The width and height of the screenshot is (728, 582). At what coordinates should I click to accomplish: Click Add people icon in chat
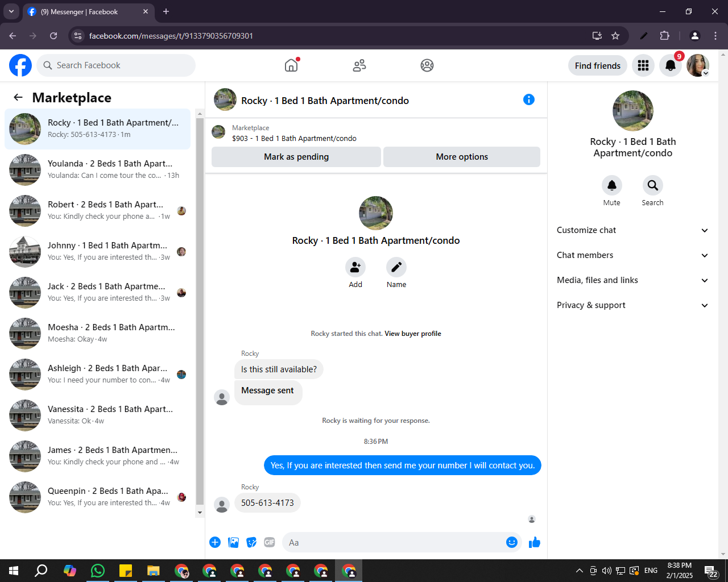[x=355, y=267]
